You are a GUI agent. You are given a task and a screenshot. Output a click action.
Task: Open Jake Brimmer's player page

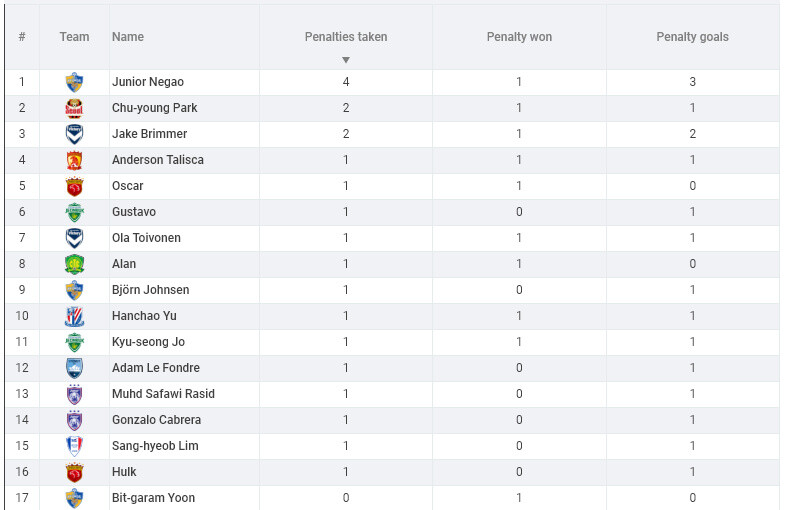149,134
